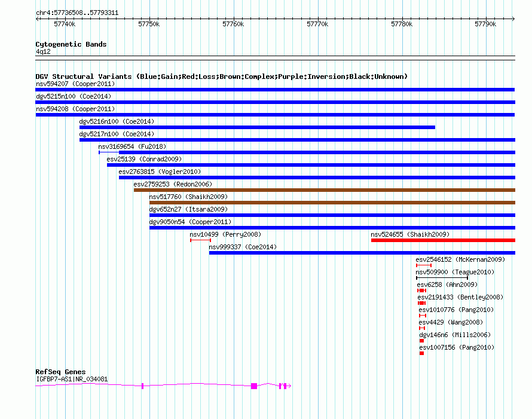
Task: Click the 4q12 cytogenetic band label
Action: tap(43, 51)
